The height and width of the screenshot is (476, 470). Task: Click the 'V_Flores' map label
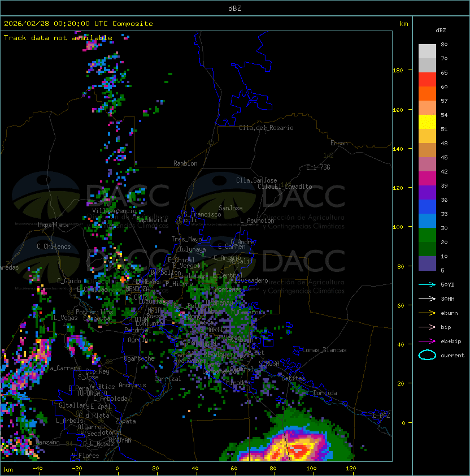[85, 456]
